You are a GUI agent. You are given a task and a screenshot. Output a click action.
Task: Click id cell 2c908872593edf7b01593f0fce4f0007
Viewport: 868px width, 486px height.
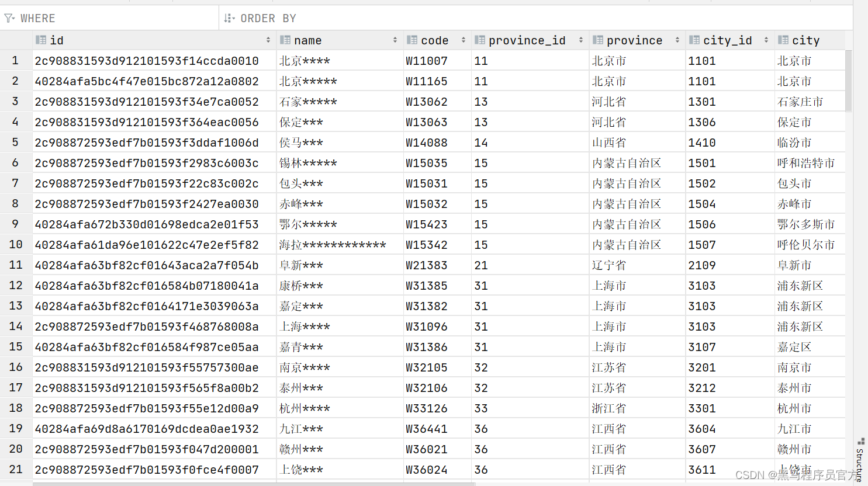154,470
